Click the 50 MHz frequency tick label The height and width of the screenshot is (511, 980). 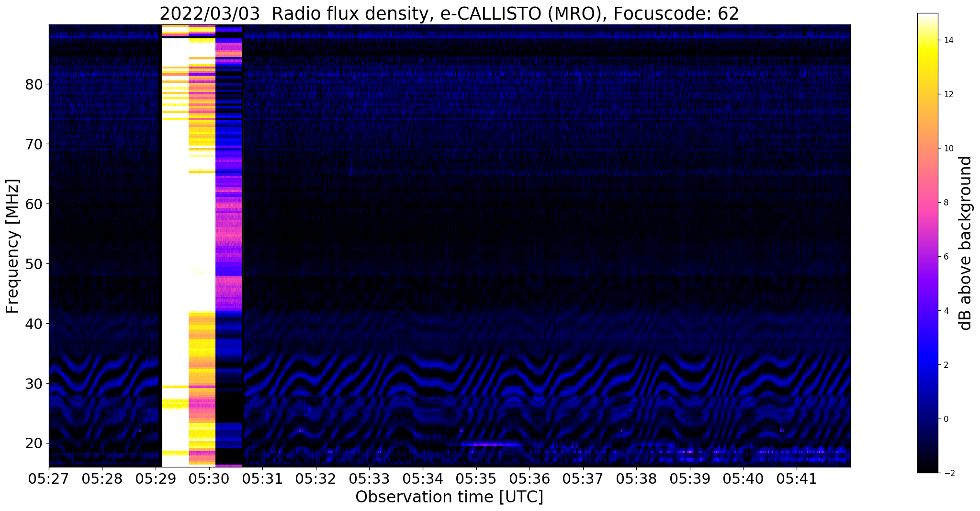click(34, 264)
